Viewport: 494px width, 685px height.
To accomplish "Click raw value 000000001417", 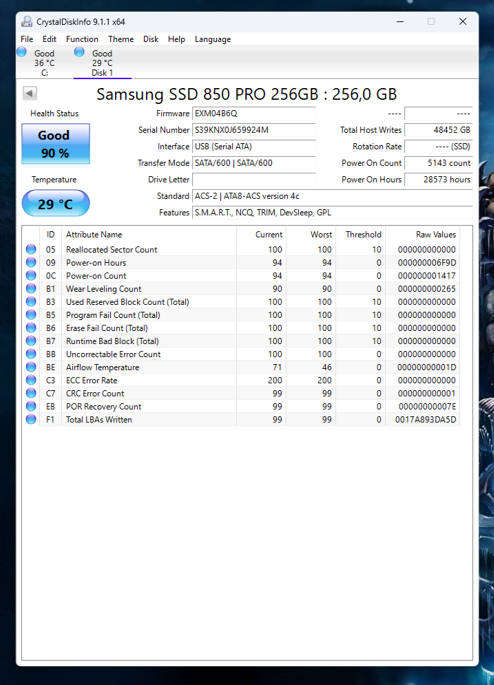I will 427,276.
